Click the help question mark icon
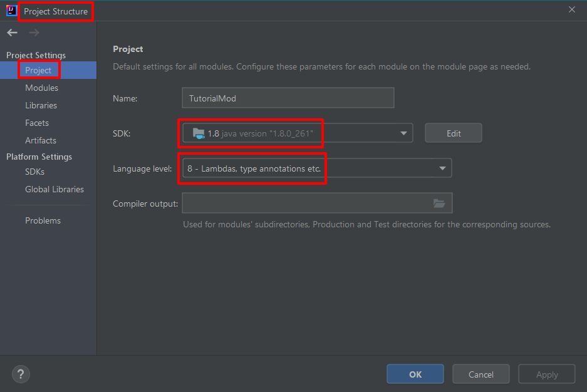587x392 pixels. click(21, 374)
